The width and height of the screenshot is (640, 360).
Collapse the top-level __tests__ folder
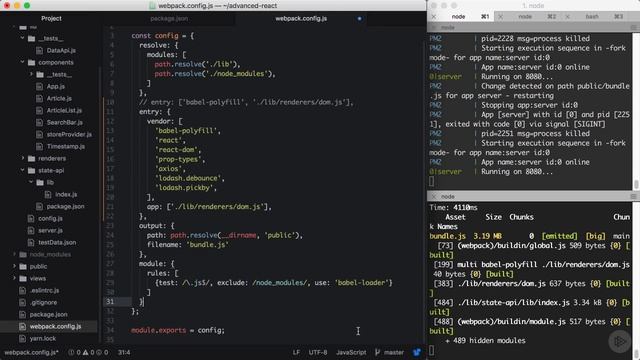pyautogui.click(x=22, y=38)
